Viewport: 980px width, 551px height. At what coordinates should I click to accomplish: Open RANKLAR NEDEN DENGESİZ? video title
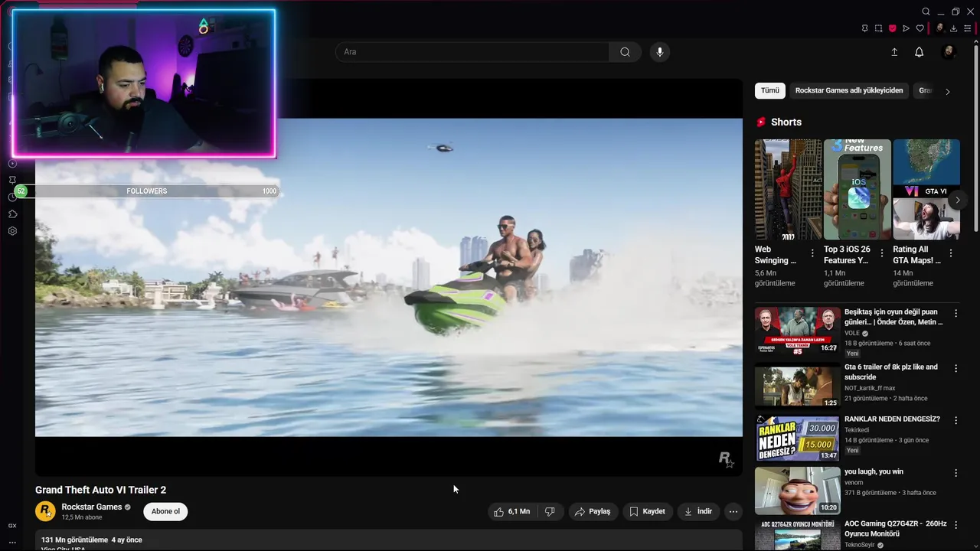892,419
